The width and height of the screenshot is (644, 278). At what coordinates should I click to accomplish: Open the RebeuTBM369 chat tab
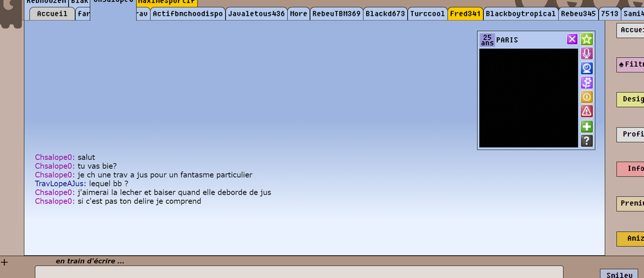pyautogui.click(x=336, y=14)
